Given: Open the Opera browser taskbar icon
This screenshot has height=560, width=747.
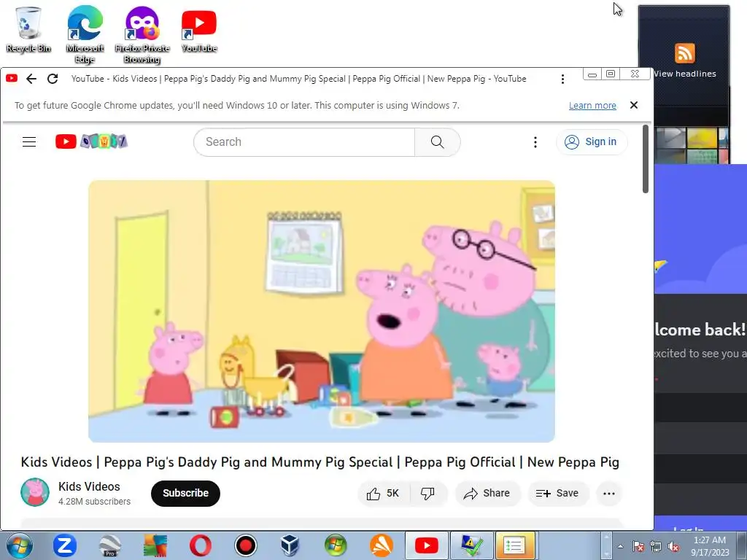Looking at the screenshot, I should pyautogui.click(x=200, y=545).
